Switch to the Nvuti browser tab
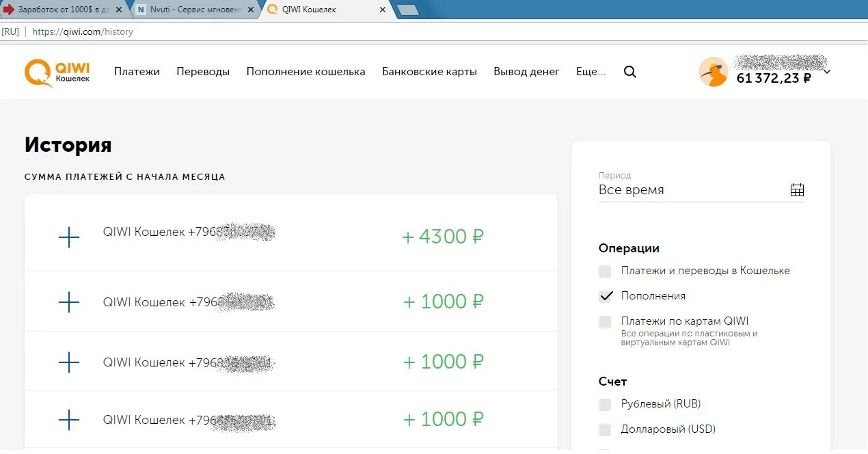This screenshot has width=868, height=454. 195,10
